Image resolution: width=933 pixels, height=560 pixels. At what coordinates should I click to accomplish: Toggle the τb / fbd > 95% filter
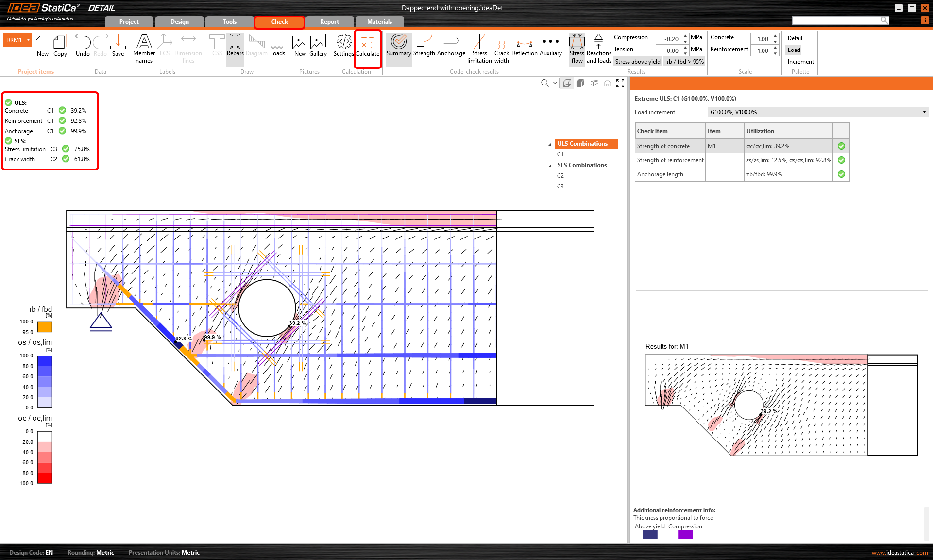click(x=684, y=62)
